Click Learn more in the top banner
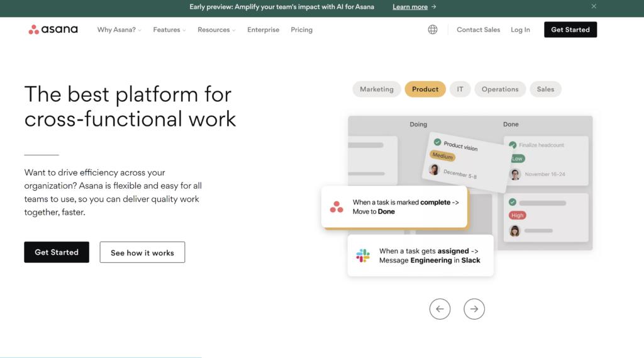The width and height of the screenshot is (644, 358). [414, 7]
